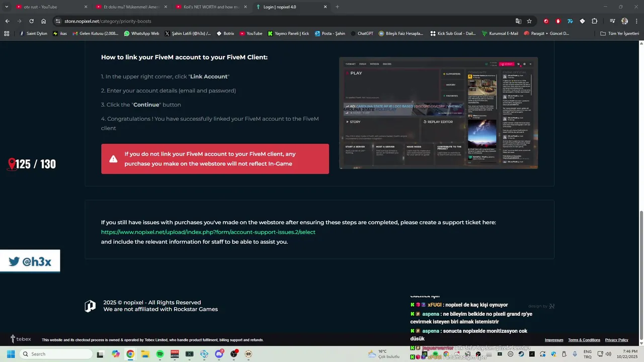This screenshot has width=644, height=362.
Task: View site information icon in address bar
Action: point(58,21)
